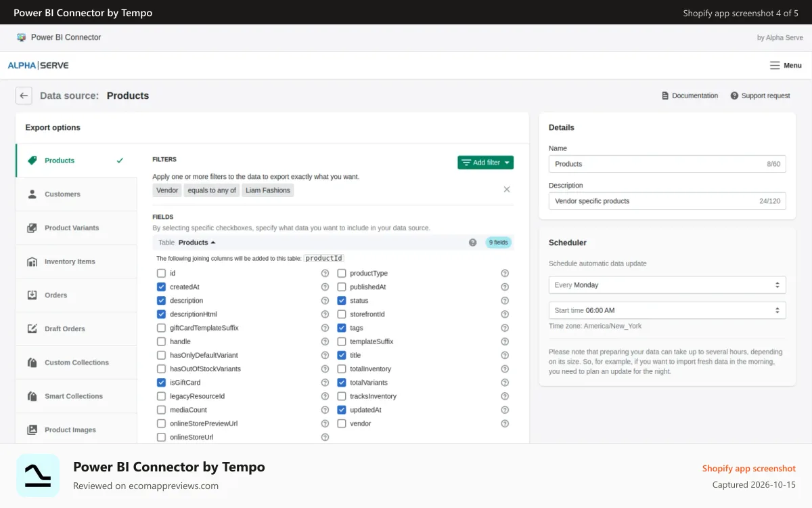Go to the Inventory Items tab
Viewport: 812px width, 508px height.
(x=76, y=261)
